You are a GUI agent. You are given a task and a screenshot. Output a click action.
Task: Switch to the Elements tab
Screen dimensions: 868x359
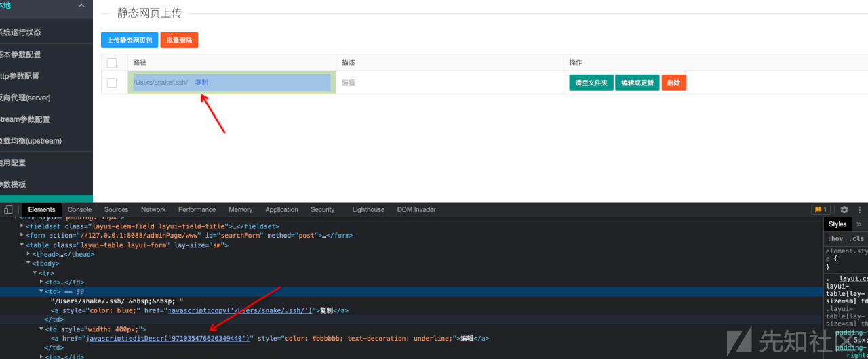point(41,210)
